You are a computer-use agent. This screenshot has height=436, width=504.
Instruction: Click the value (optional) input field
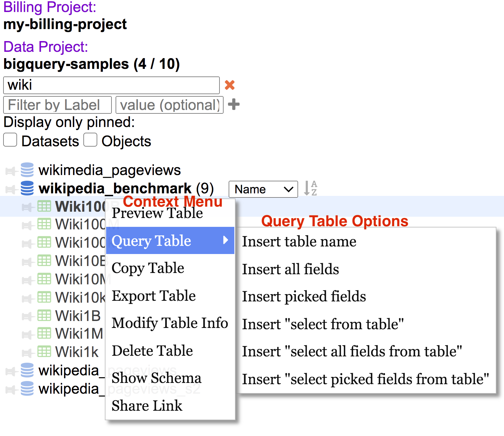tap(170, 105)
